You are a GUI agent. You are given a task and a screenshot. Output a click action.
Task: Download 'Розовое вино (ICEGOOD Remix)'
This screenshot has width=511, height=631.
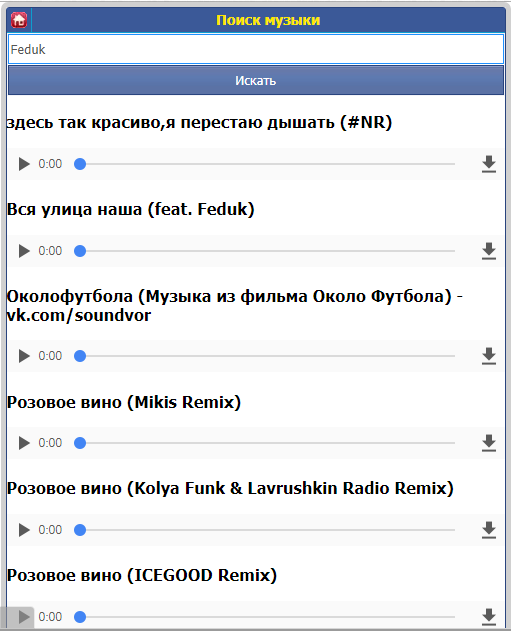click(488, 617)
